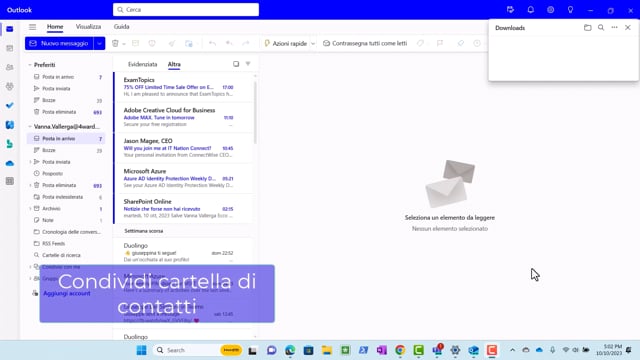
Task: Open the message list filter
Action: [248, 64]
